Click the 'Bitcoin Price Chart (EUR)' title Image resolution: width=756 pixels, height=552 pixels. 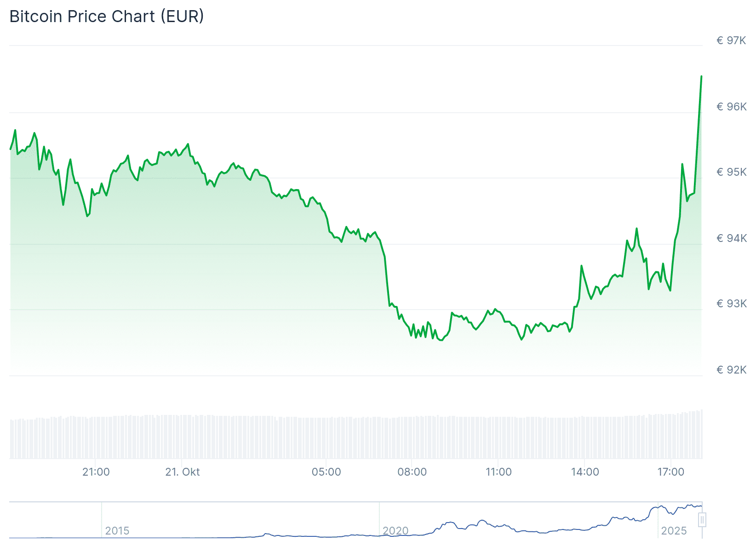point(107,17)
